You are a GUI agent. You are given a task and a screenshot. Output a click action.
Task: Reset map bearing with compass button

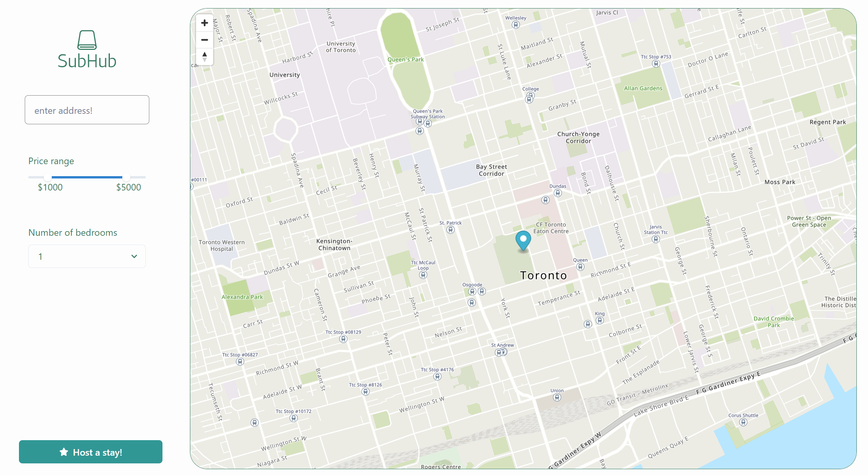205,57
